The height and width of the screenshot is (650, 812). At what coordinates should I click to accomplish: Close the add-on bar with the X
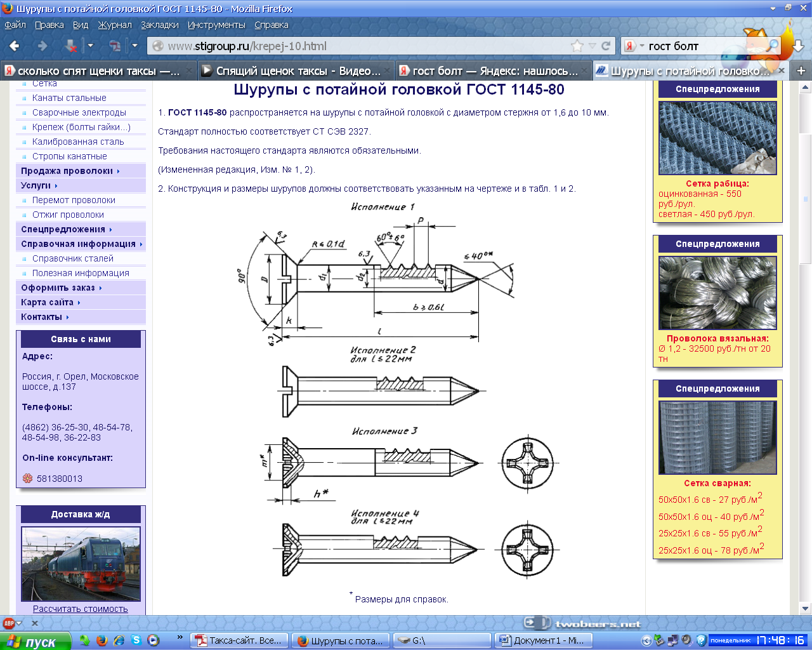(x=35, y=623)
